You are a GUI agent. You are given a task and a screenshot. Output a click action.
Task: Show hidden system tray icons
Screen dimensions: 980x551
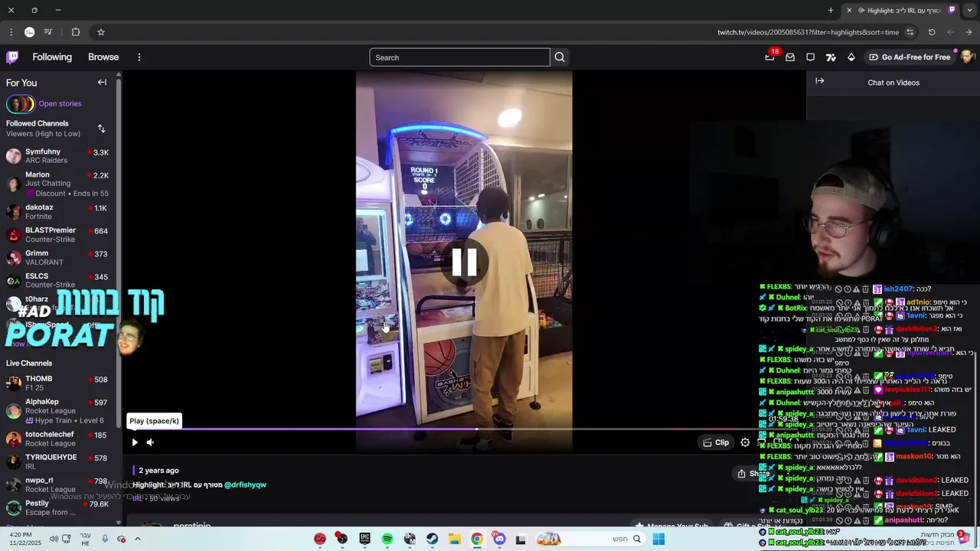(138, 539)
